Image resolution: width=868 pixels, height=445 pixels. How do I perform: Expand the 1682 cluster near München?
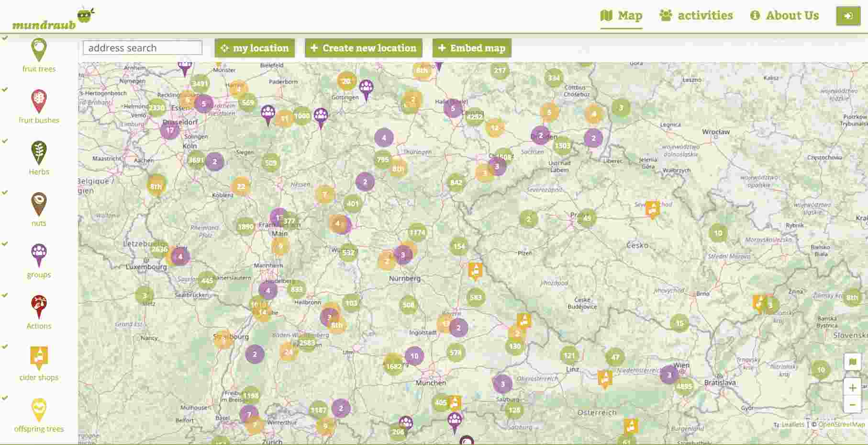coord(392,365)
